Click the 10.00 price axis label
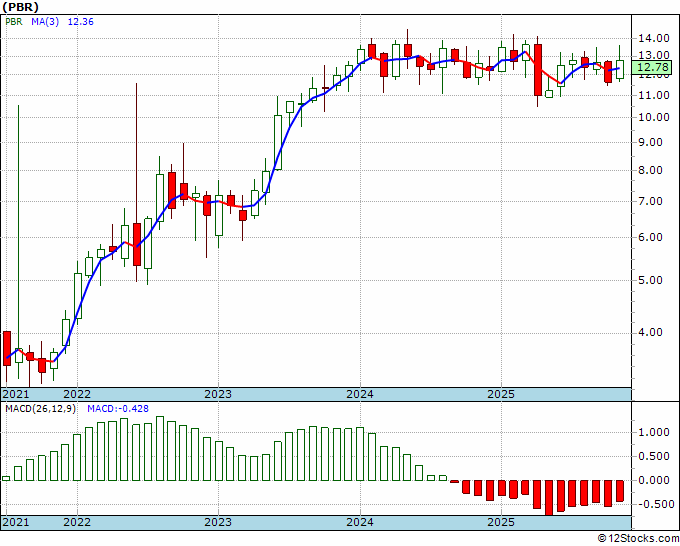The image size is (680, 546). click(x=654, y=117)
